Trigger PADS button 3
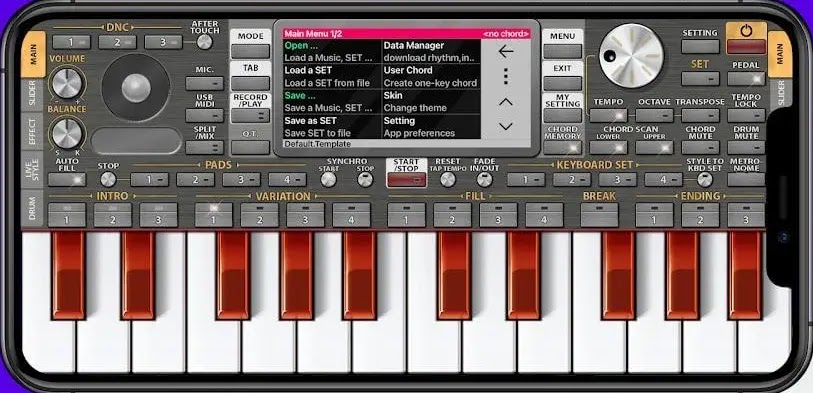This screenshot has width=813, height=393. (x=242, y=179)
